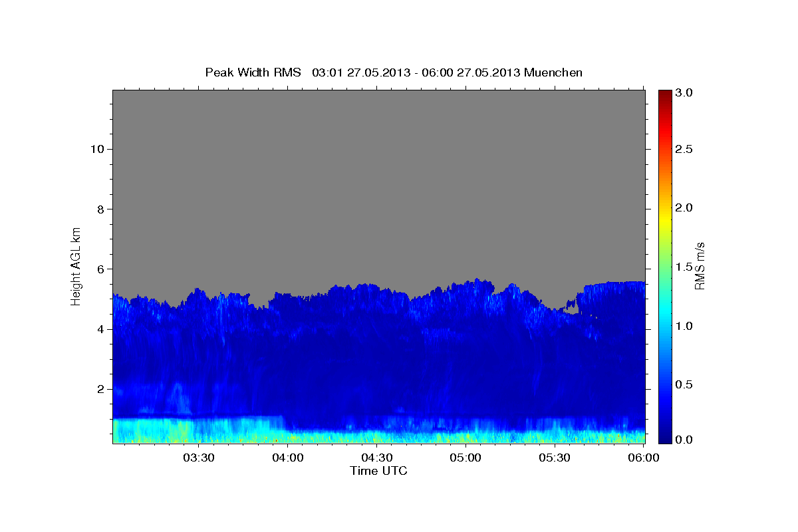Click the colorbar value 1.0
The width and height of the screenshot is (798, 532).
[686, 326]
